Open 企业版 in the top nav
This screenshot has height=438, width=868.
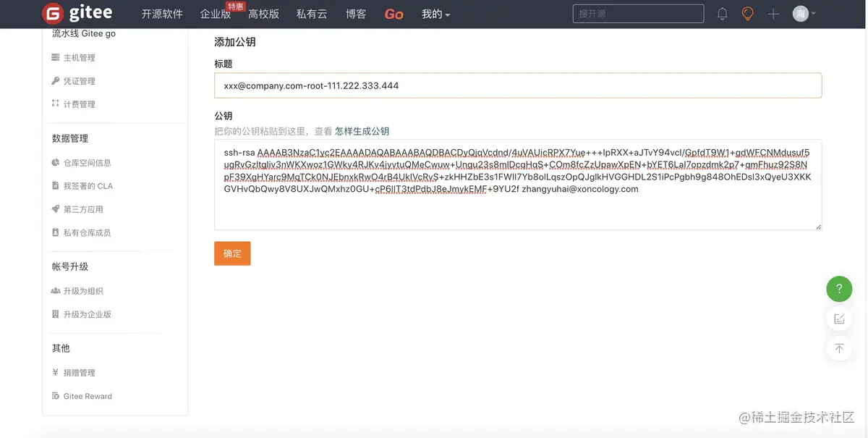pyautogui.click(x=216, y=14)
